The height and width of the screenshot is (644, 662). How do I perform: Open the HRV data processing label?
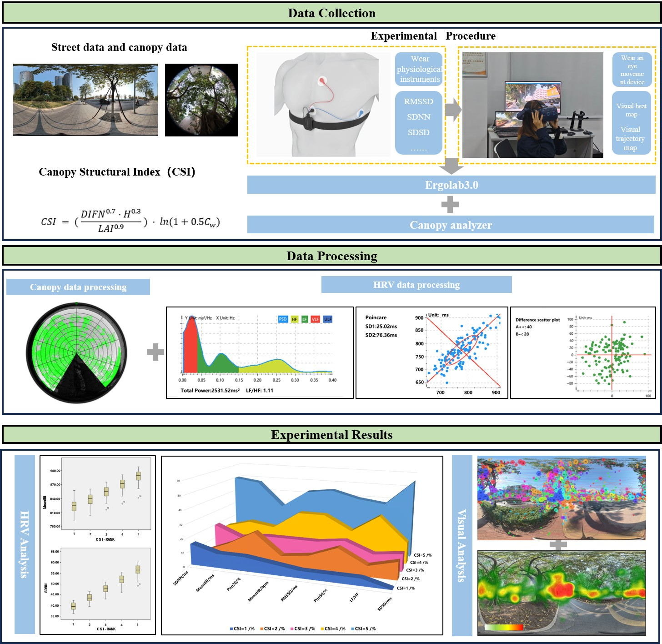pos(416,285)
